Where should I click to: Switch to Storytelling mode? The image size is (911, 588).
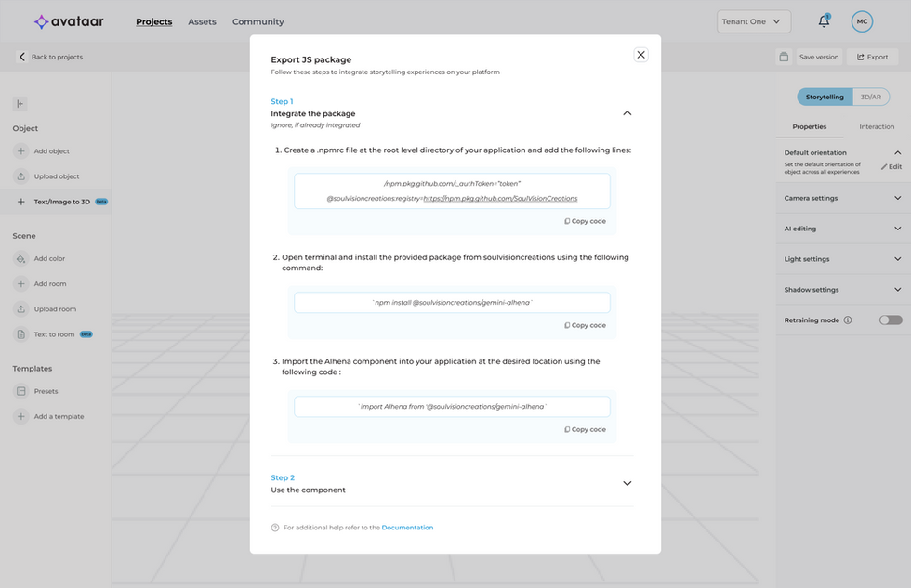tap(825, 97)
